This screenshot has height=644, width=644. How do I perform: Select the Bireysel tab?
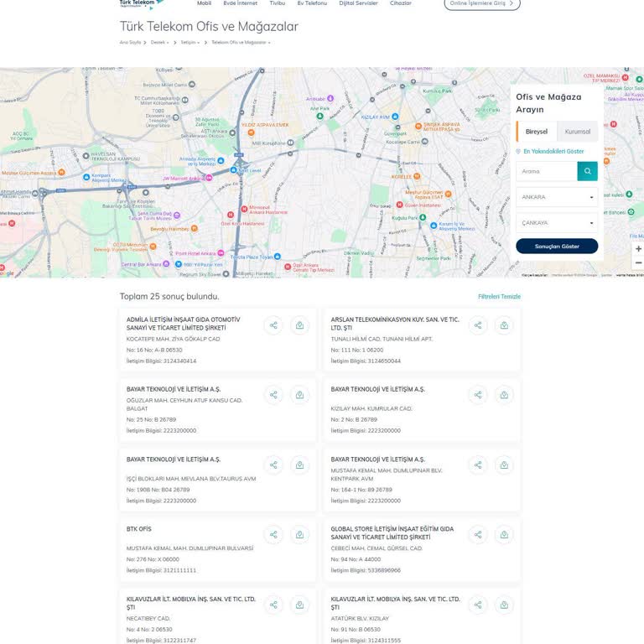click(x=537, y=132)
